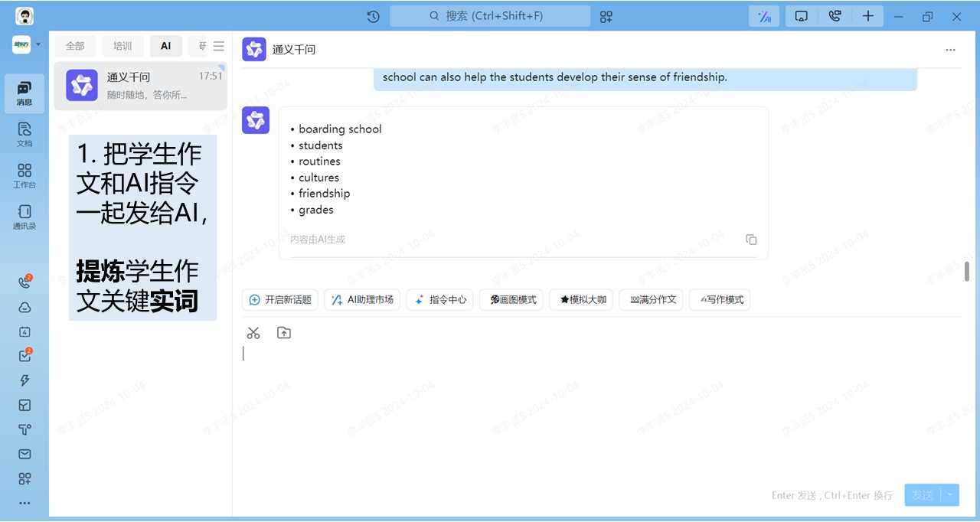Click the 发送 send button
980x522 pixels.
click(923, 495)
